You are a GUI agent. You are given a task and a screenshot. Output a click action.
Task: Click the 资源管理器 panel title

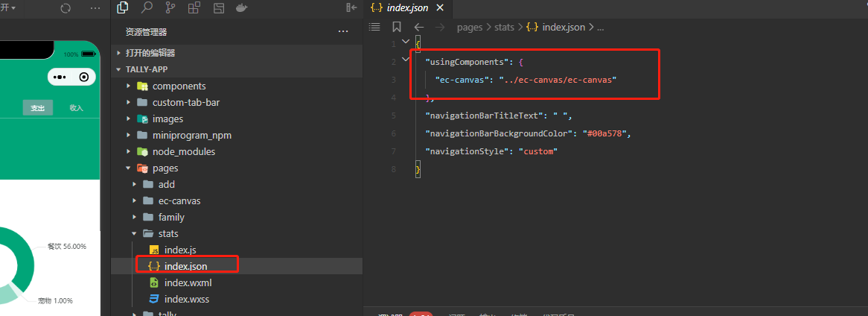point(146,31)
